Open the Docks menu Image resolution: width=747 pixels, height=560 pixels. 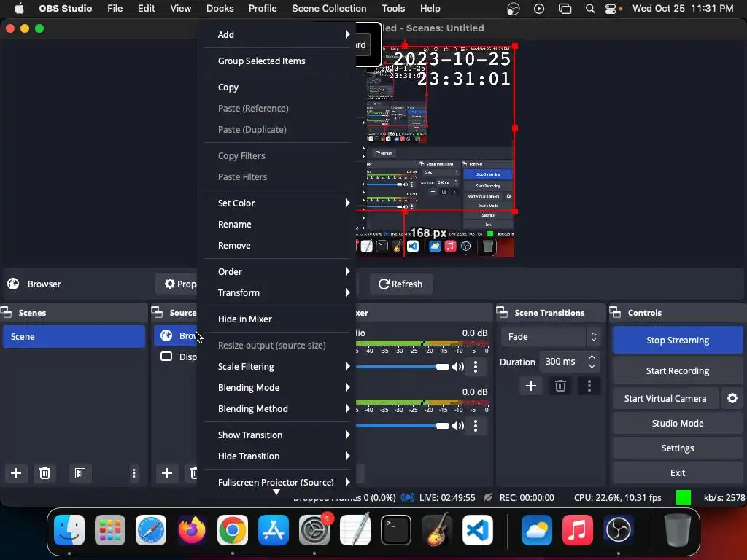[x=220, y=9]
